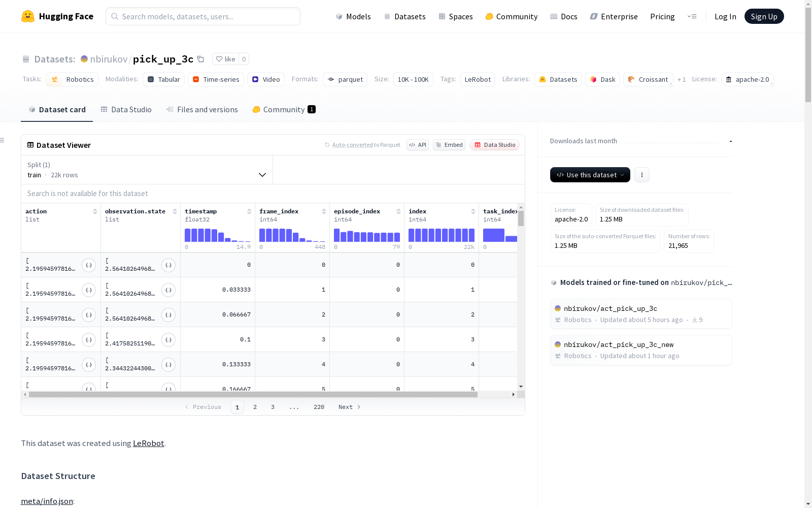This screenshot has width=812, height=508.
Task: Click the Log In link
Action: (725, 16)
